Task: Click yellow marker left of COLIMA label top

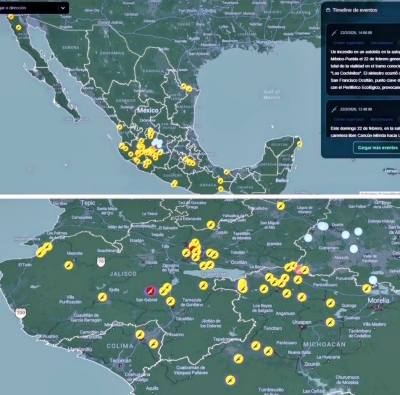Action: tap(140, 334)
